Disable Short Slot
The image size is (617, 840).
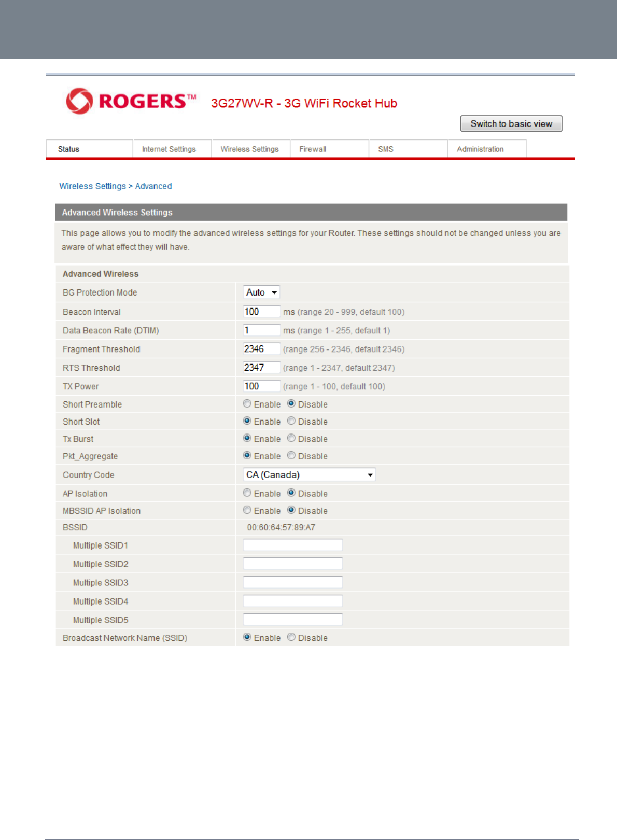(x=291, y=421)
